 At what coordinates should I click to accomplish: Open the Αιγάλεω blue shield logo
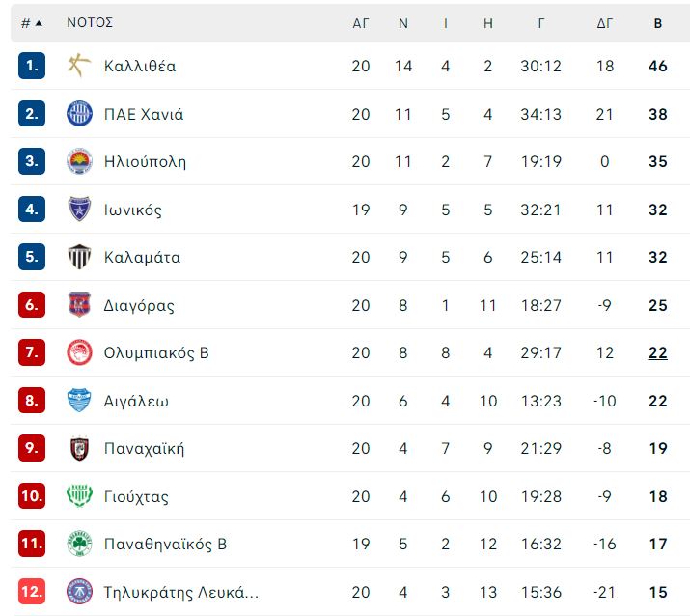click(x=79, y=401)
